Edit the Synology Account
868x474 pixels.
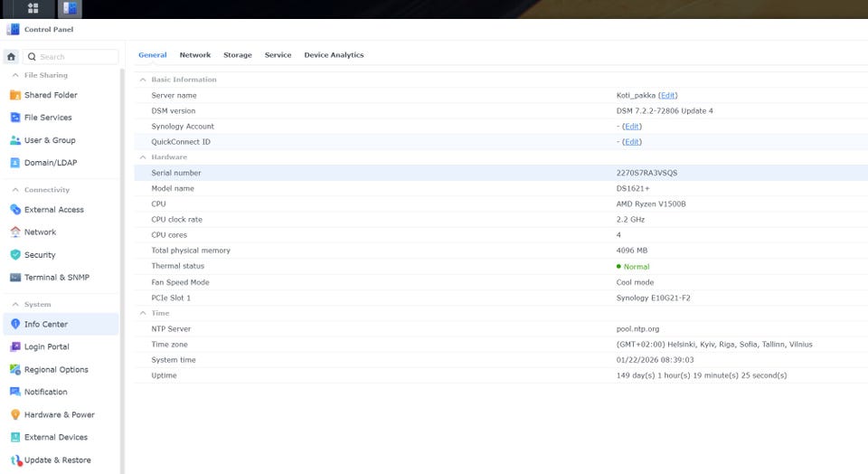point(632,127)
